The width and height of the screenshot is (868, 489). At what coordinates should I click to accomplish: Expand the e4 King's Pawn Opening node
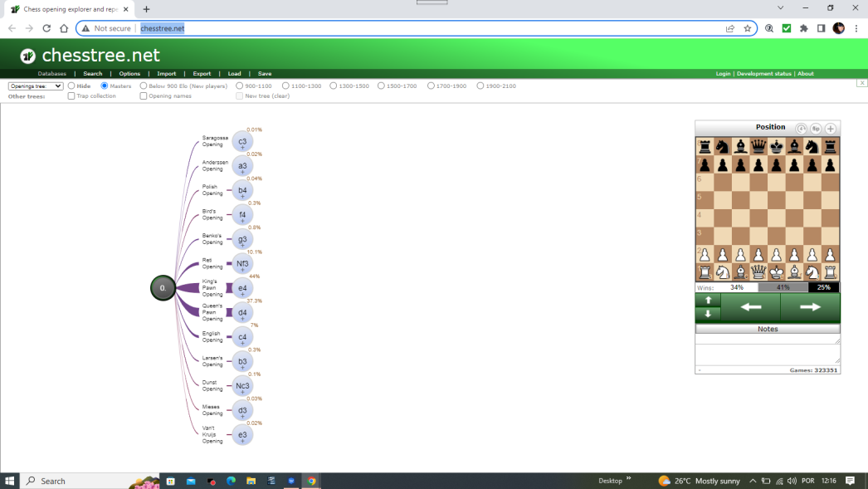pos(242,288)
